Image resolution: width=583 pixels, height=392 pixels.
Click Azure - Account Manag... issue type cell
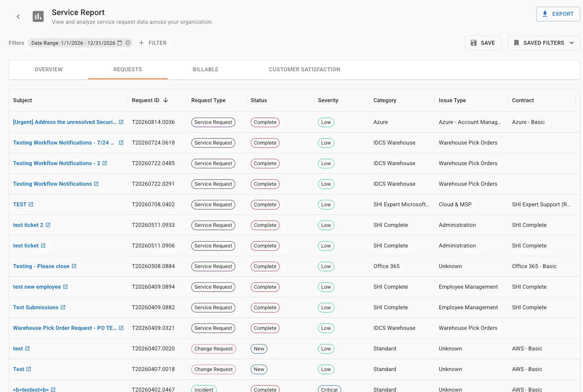tap(470, 122)
